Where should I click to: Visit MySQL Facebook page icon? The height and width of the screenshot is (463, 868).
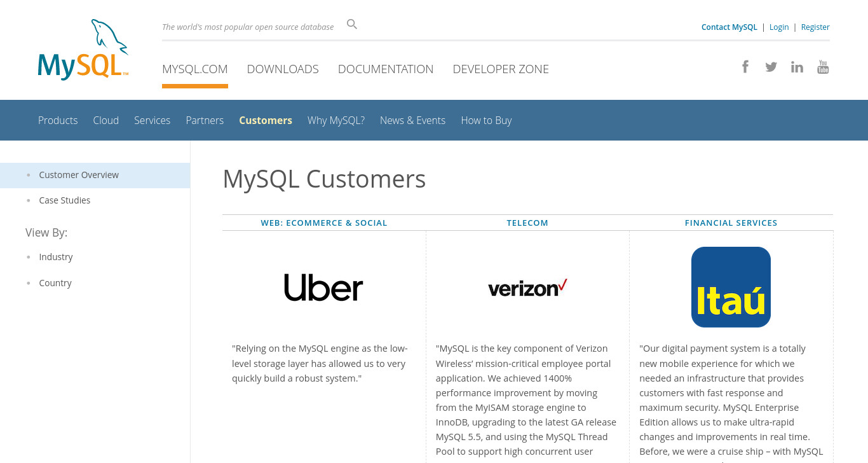point(745,66)
